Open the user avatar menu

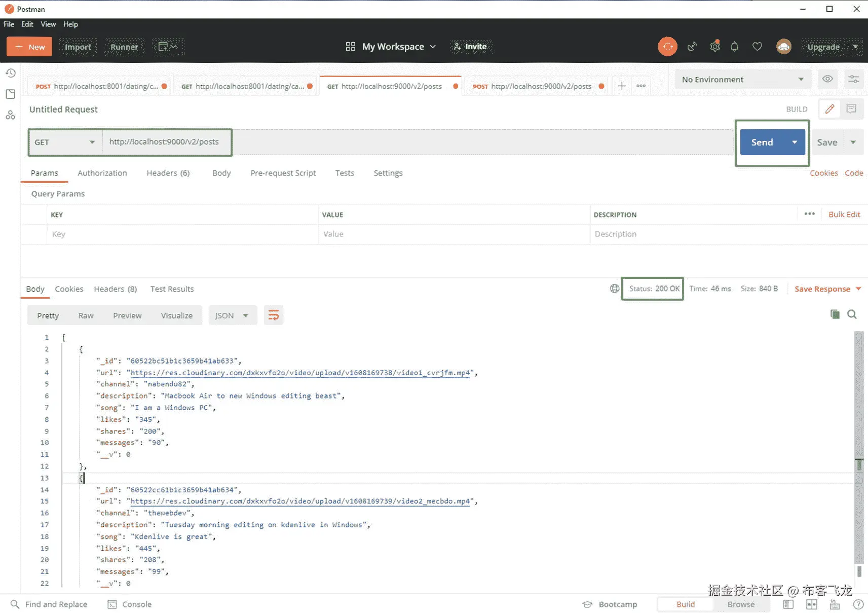point(784,47)
